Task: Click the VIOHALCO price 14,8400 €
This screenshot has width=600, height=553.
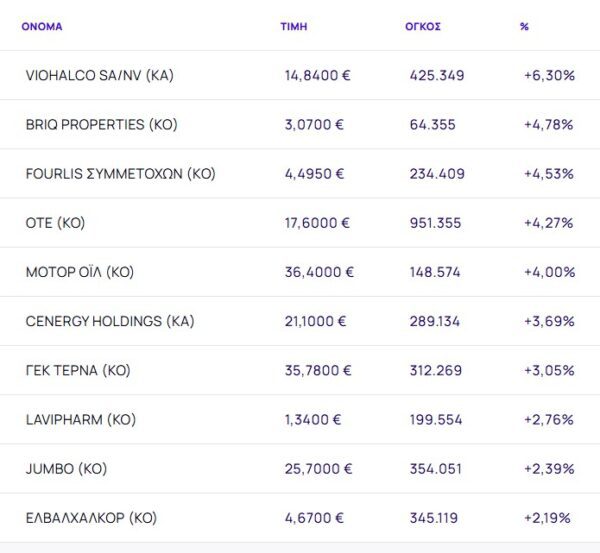Action: point(317,75)
